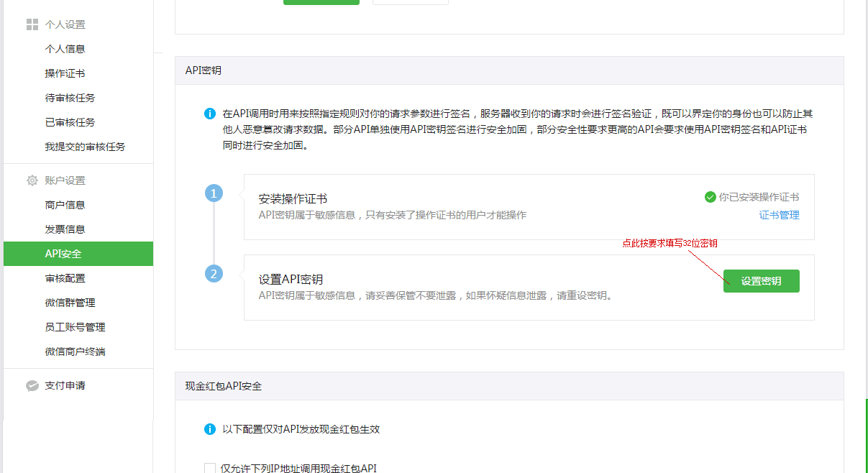Screen dimensions: 868x473
Task: Open 我提交的审核任务 menu item
Action: 85,147
